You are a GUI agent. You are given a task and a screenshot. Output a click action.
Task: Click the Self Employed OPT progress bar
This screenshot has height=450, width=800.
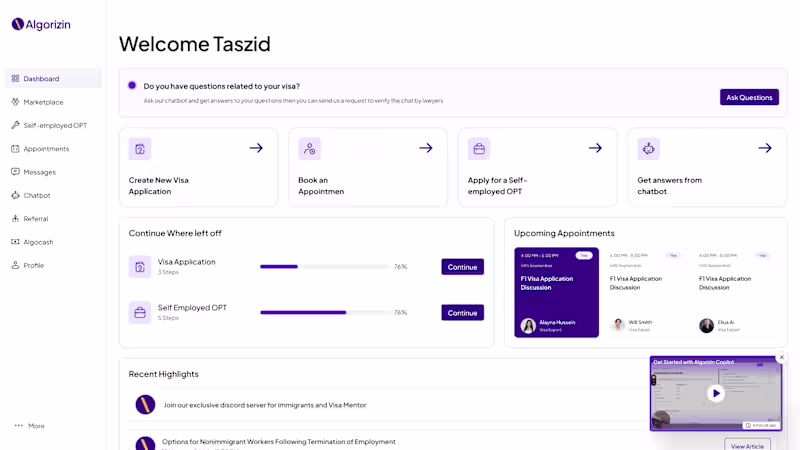324,312
